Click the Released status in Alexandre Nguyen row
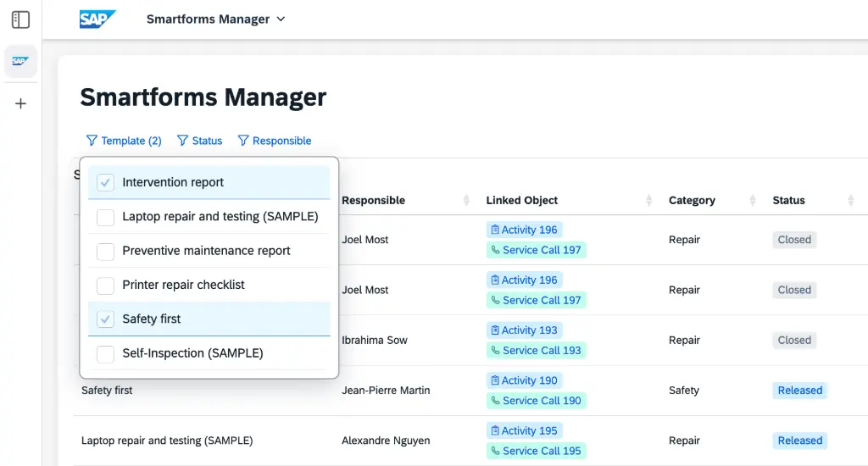This screenshot has width=868, height=466. tap(800, 441)
